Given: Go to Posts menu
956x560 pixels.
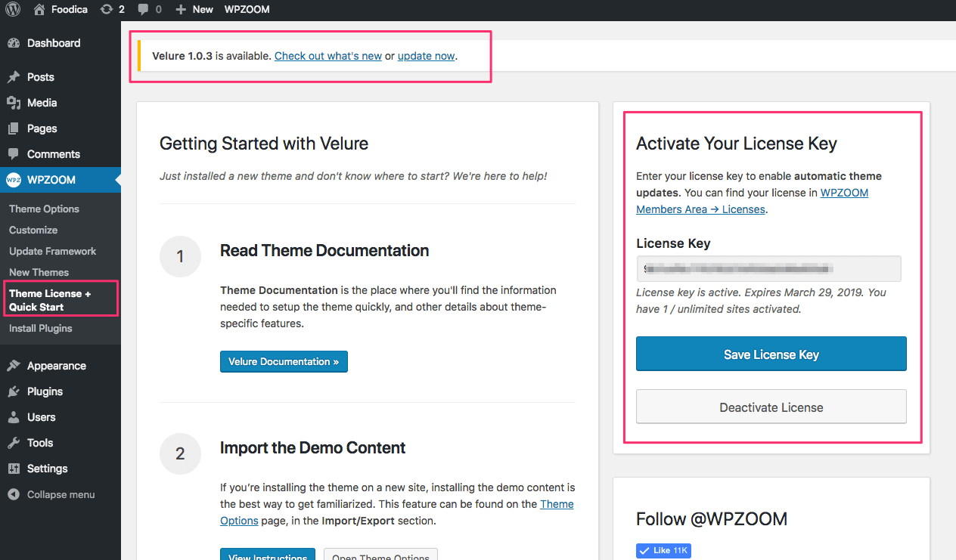Looking at the screenshot, I should click(41, 77).
